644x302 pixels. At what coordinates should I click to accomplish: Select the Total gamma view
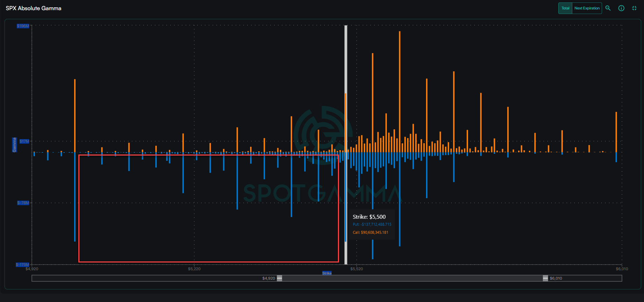pyautogui.click(x=565, y=8)
